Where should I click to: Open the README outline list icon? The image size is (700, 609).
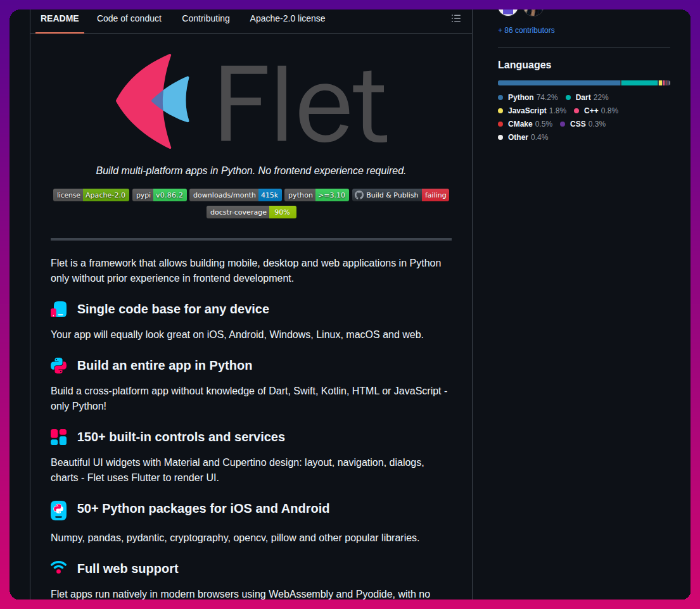456,18
